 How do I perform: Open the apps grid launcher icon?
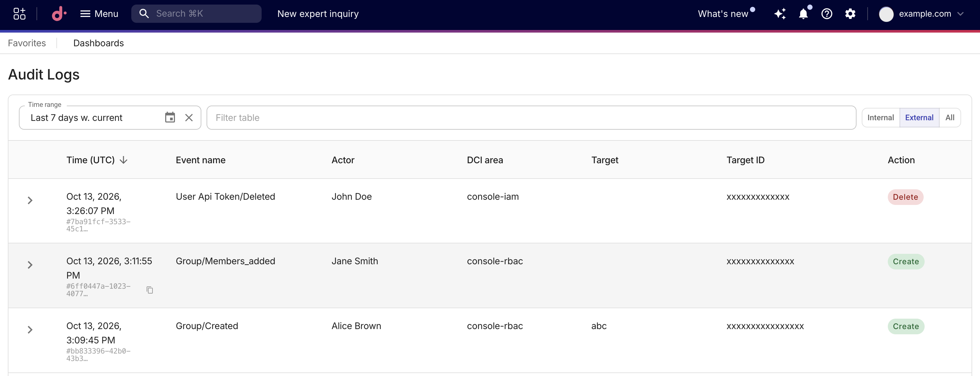pos(20,14)
